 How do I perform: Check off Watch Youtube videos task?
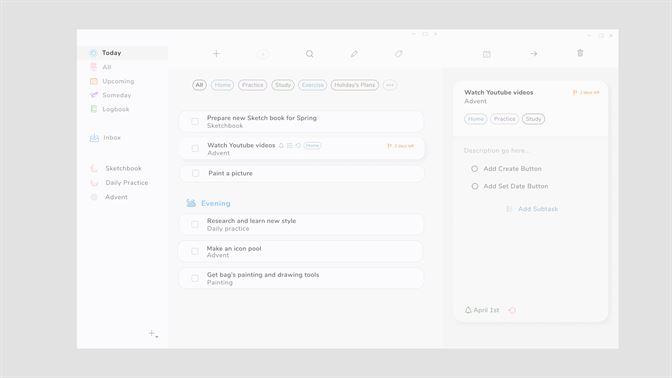[195, 148]
